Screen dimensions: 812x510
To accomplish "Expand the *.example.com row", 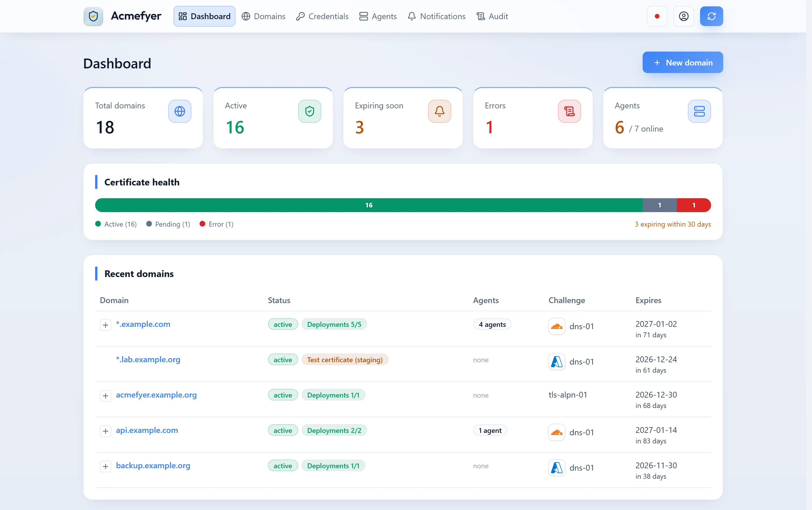I will point(106,325).
